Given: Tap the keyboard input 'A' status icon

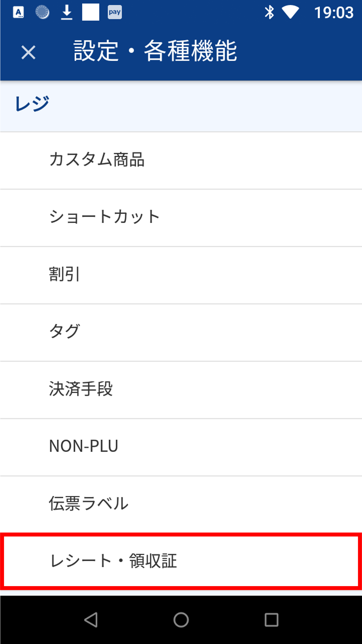Looking at the screenshot, I should (x=18, y=12).
